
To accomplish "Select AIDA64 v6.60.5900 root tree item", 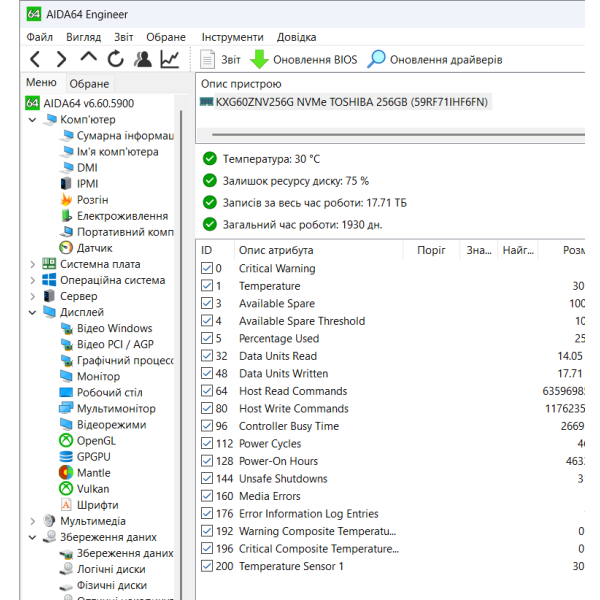I will tap(80, 103).
